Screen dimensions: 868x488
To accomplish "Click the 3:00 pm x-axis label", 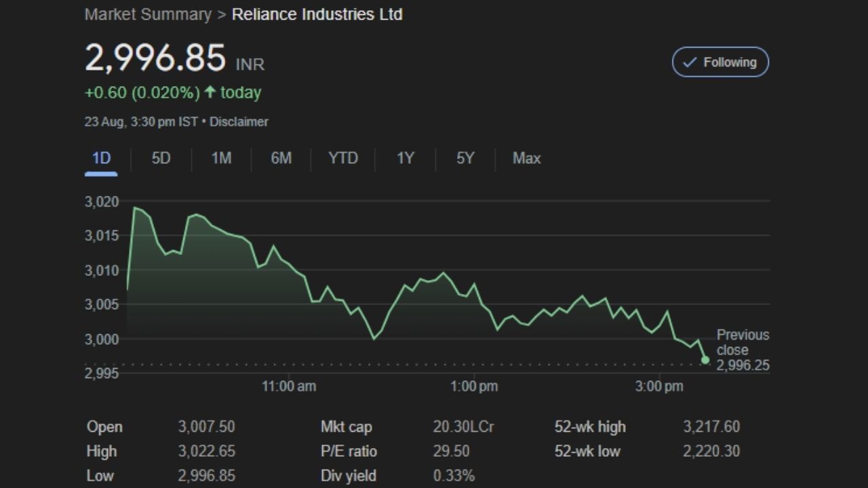I will point(660,387).
